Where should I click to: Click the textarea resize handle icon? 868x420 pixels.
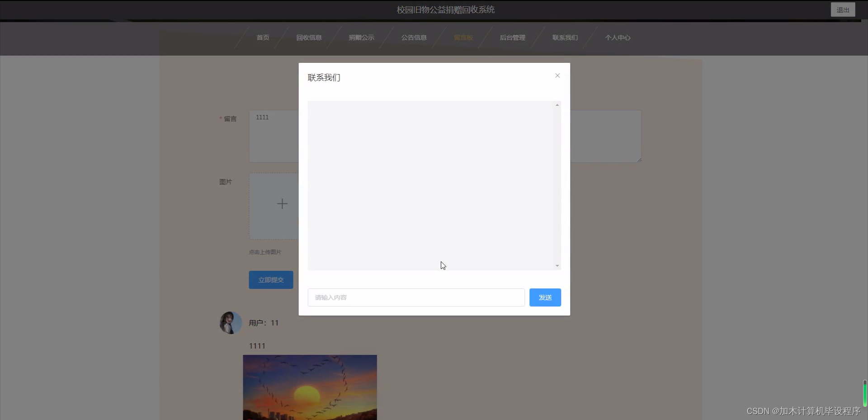tap(640, 159)
